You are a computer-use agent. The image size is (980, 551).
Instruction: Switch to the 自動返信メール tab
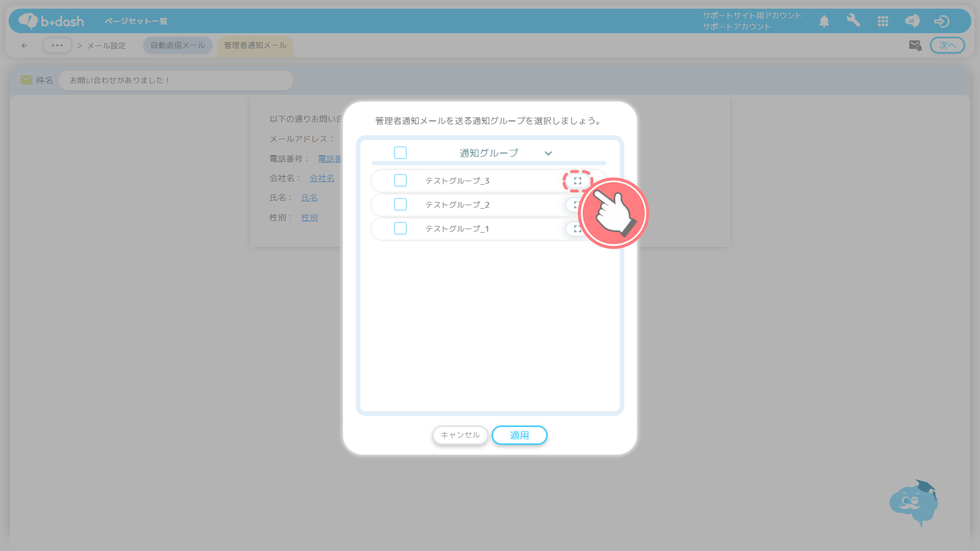click(177, 45)
